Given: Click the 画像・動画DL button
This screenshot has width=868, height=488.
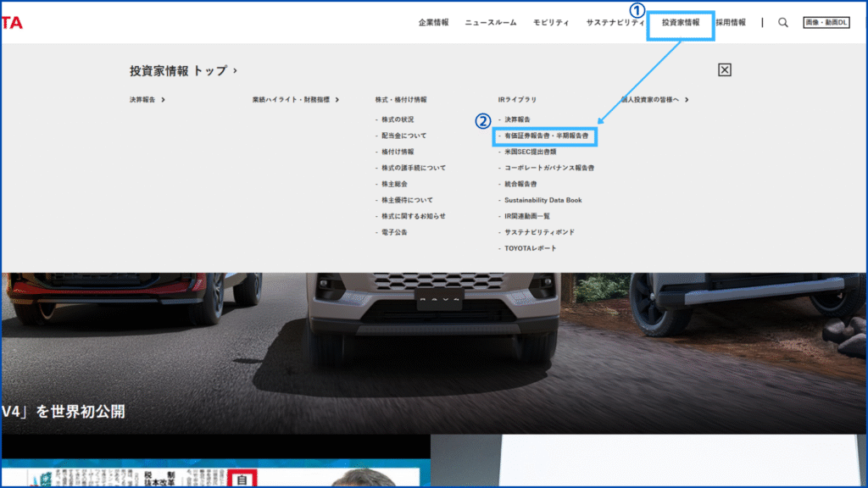Looking at the screenshot, I should pos(826,23).
